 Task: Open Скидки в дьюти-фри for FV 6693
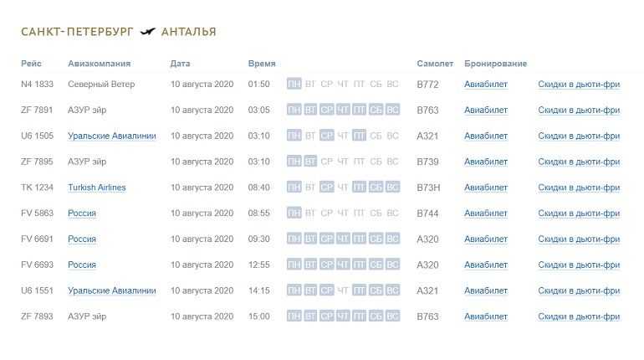(579, 265)
